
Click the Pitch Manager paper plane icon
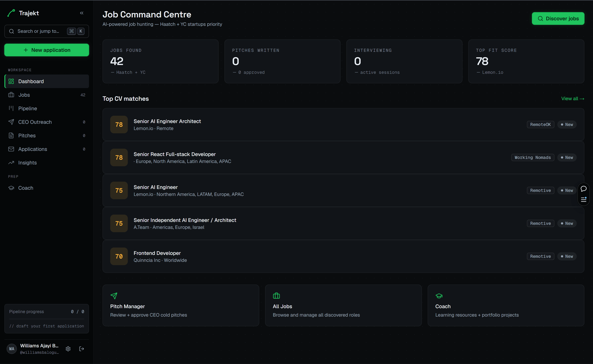pyautogui.click(x=114, y=296)
